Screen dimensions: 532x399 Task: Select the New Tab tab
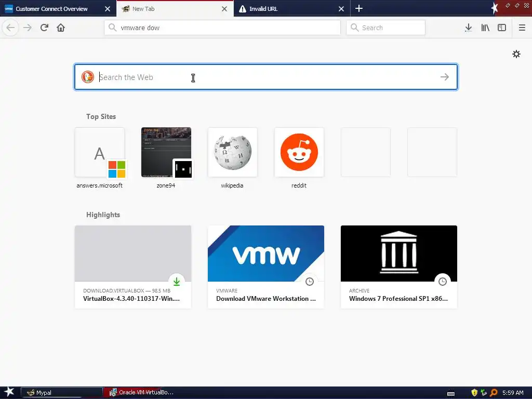(x=175, y=9)
